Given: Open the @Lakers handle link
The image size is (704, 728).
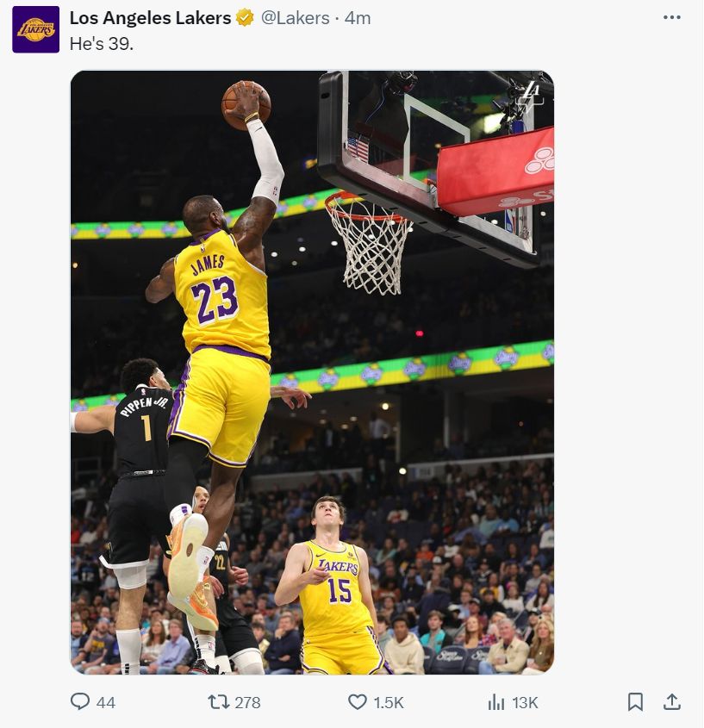Looking at the screenshot, I should (296, 18).
